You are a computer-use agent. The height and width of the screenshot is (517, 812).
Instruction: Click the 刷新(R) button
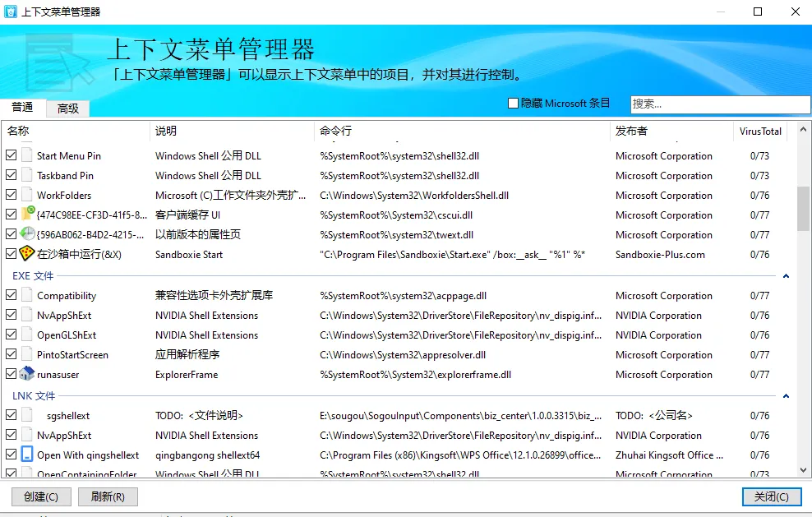(x=108, y=496)
